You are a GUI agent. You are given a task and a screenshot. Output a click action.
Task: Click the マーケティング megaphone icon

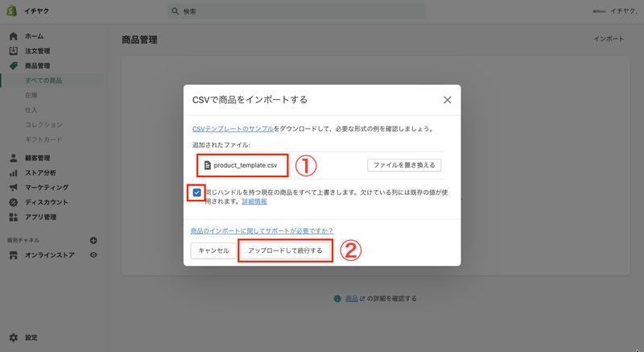coord(14,188)
